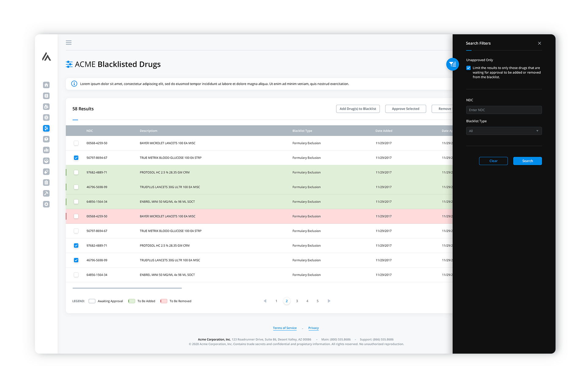Uncheck the selected TRUE METRIX BLOOD GLUCOSE row
The height and width of the screenshot is (387, 588).
76,158
